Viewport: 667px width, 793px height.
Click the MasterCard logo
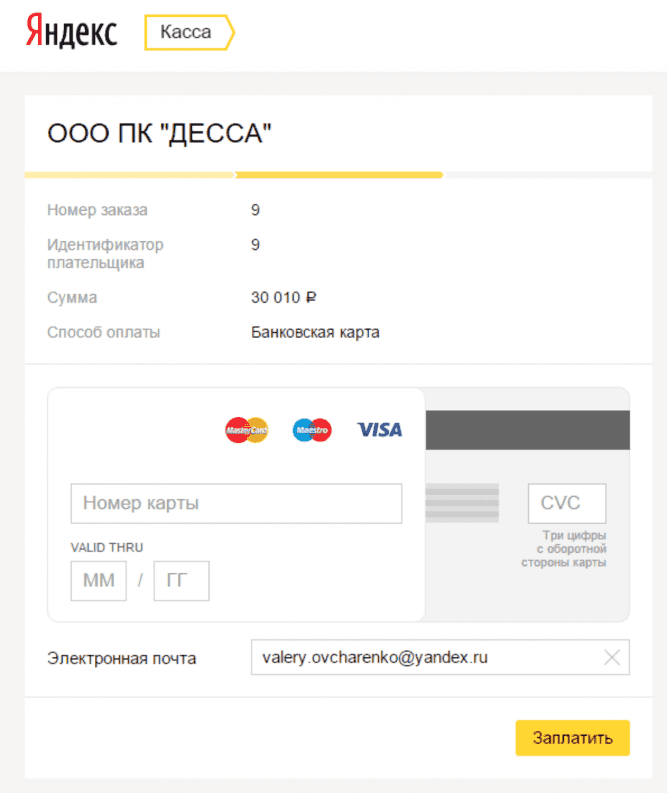click(246, 430)
